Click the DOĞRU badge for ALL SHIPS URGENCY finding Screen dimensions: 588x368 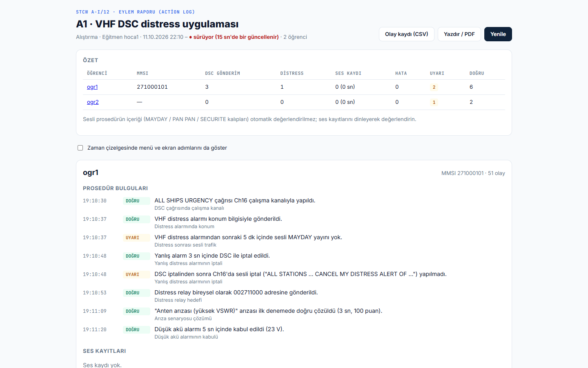tap(136, 201)
